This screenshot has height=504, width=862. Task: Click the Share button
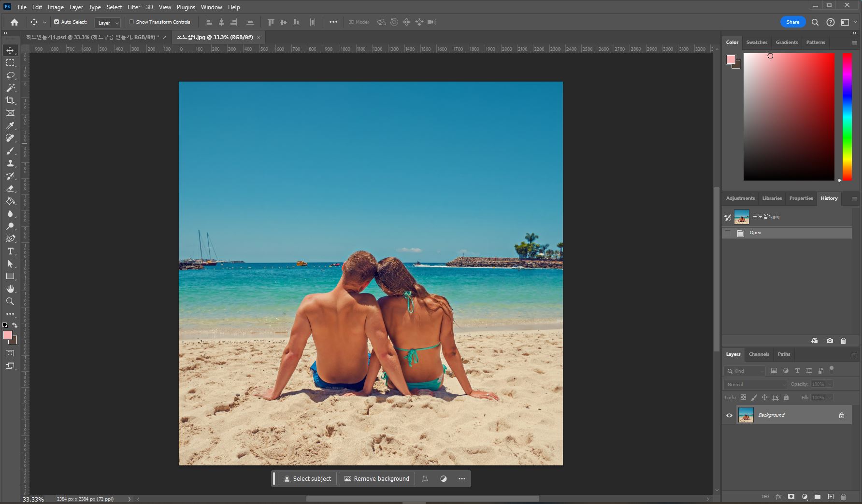[793, 22]
